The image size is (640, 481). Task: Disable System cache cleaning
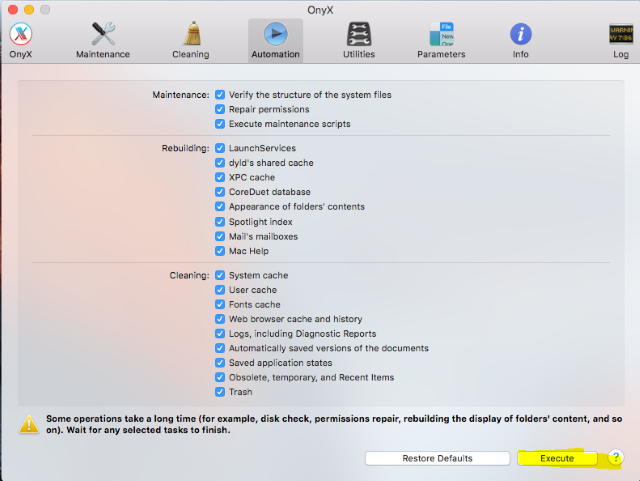(x=220, y=275)
